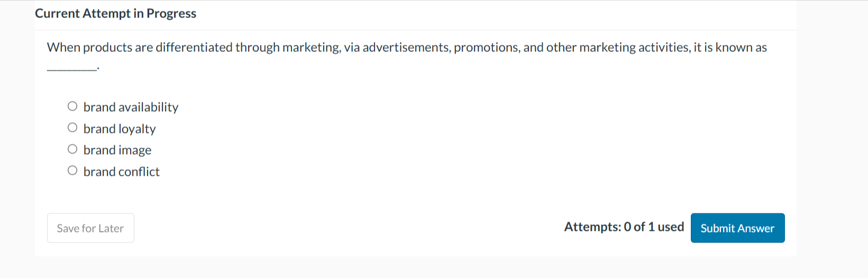Click the fill-in blank underline

tap(71, 68)
